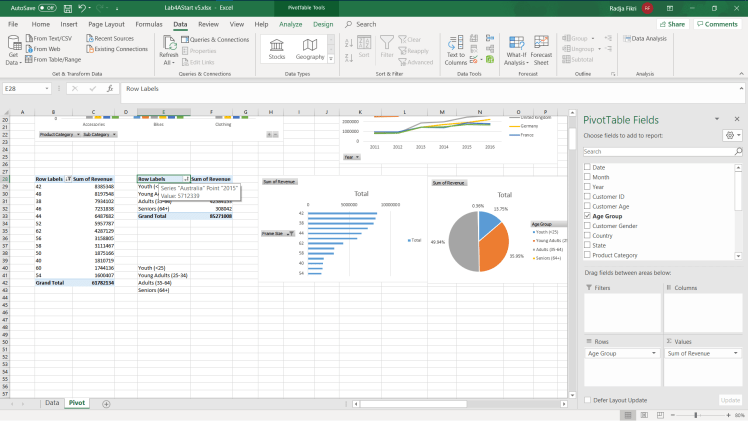Expand the Age Group dropdown in Rows
The height and width of the screenshot is (421, 748).
pos(655,353)
